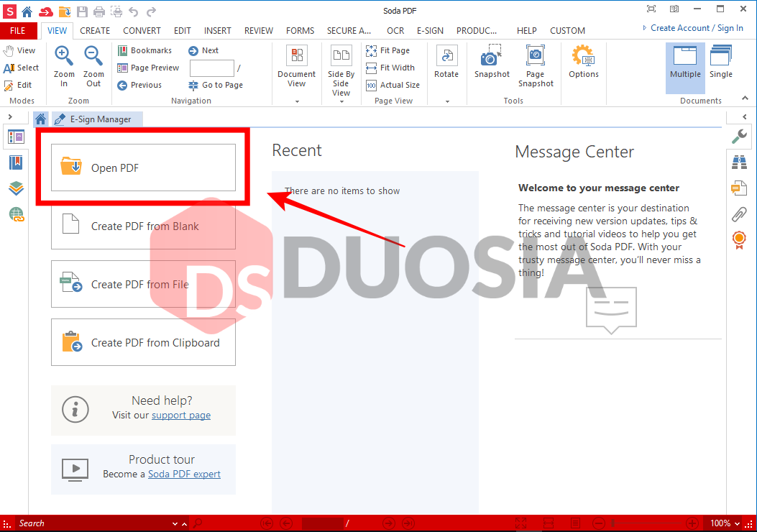Select the Zoom In magnifier tool
Screen dimensions: 757x532
point(64,67)
